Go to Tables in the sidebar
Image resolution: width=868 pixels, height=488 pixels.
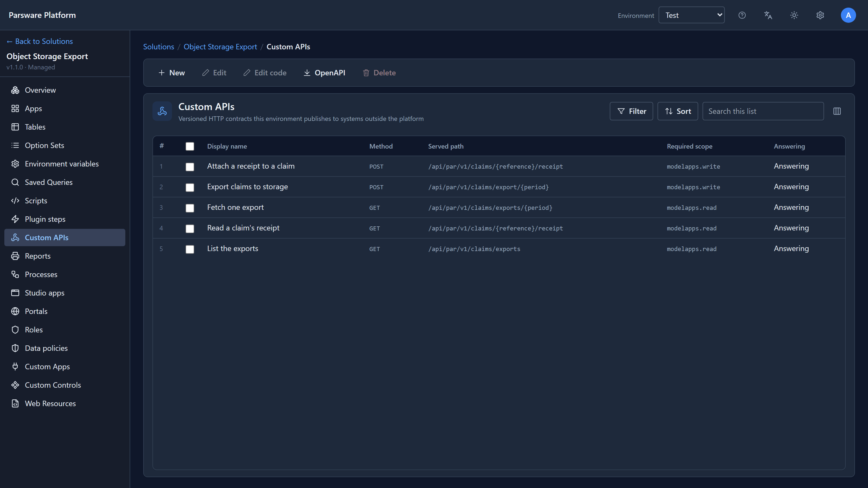65,127
